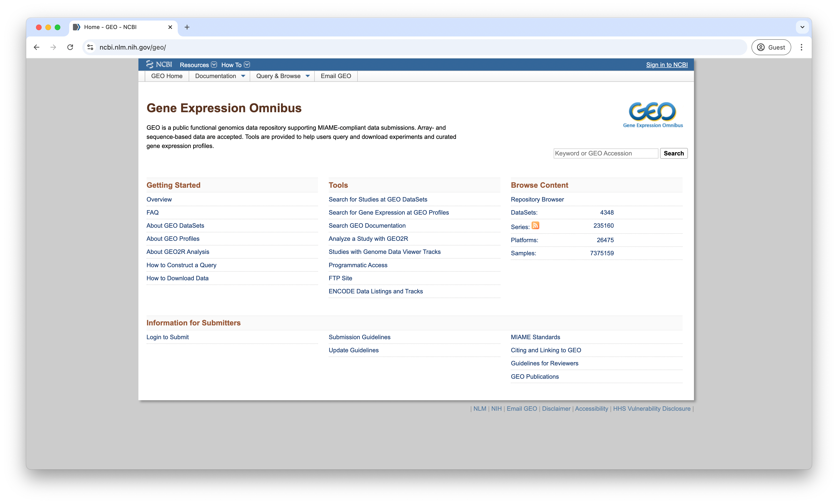Image resolution: width=838 pixels, height=504 pixels.
Task: Click the Platforms: browse link
Action: 524,240
